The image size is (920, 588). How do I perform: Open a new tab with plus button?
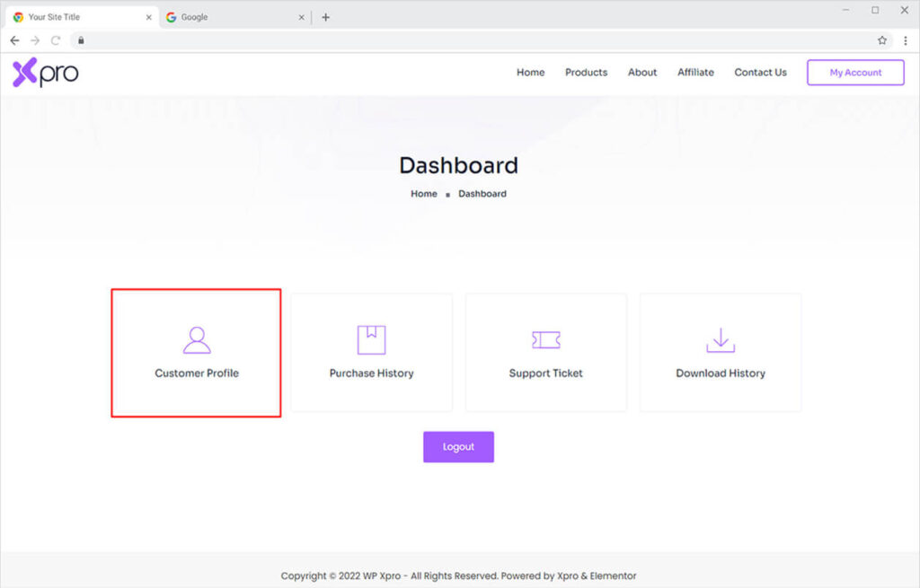click(x=325, y=17)
